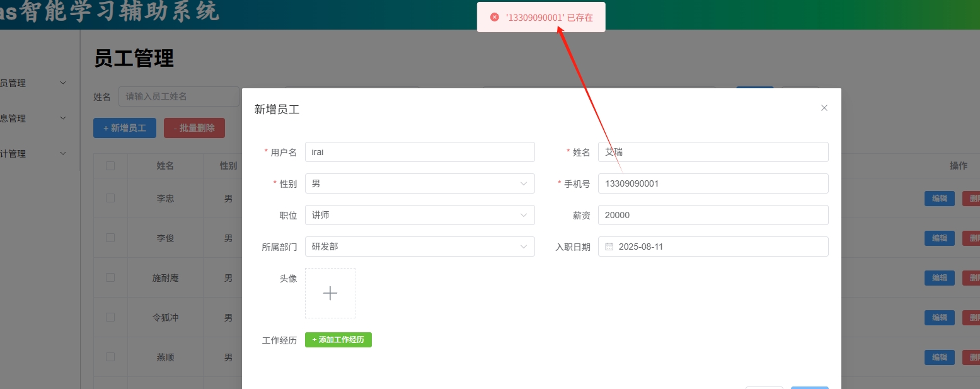Expand the first sidebar menu chevron

[62, 83]
